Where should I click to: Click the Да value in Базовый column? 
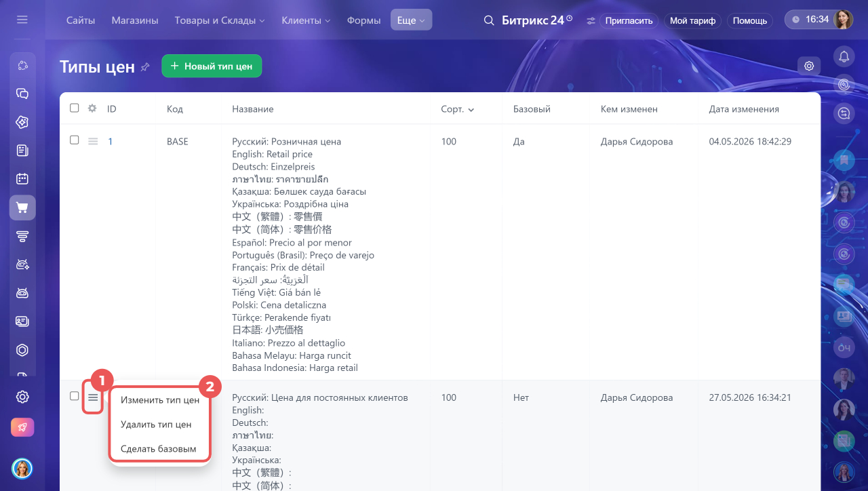(x=519, y=142)
